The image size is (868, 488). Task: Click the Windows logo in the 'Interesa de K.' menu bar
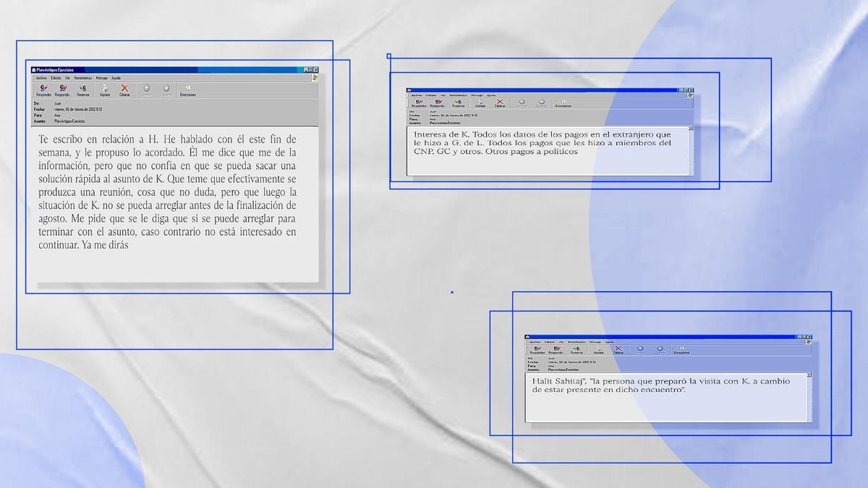tap(690, 95)
